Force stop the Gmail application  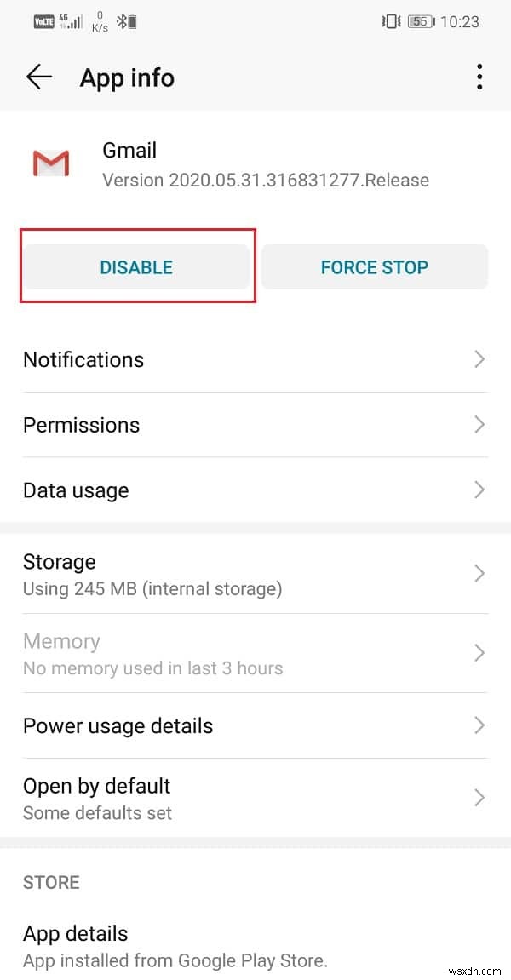pyautogui.click(x=375, y=266)
